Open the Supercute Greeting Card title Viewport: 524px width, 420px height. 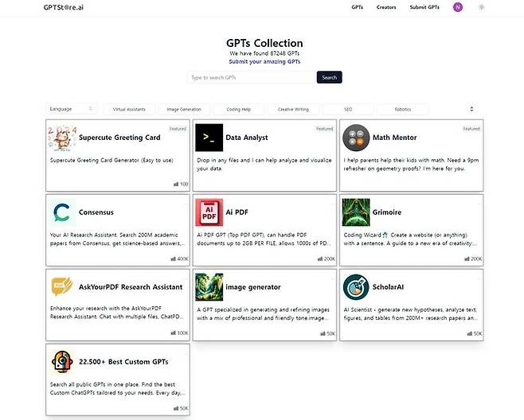(x=119, y=138)
